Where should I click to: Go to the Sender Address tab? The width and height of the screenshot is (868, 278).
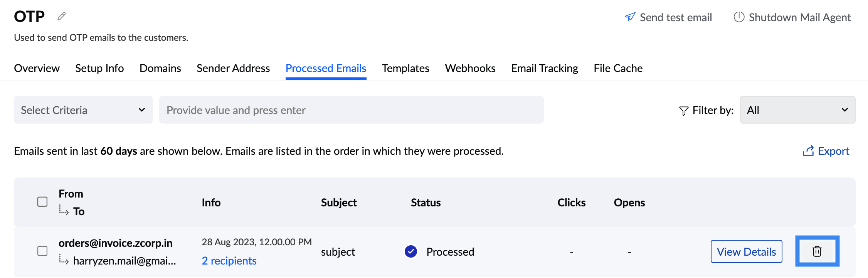(x=233, y=68)
